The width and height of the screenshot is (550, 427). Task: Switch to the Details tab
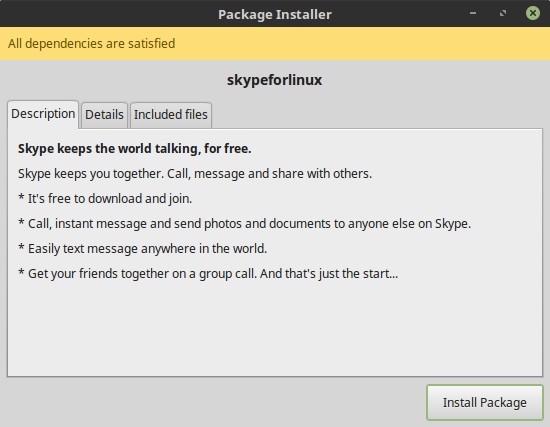pyautogui.click(x=104, y=115)
